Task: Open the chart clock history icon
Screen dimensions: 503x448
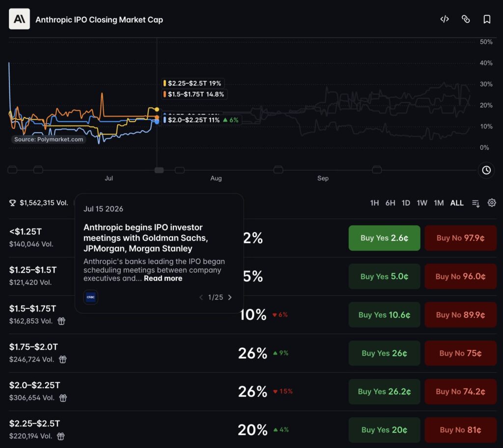Action: click(x=486, y=170)
